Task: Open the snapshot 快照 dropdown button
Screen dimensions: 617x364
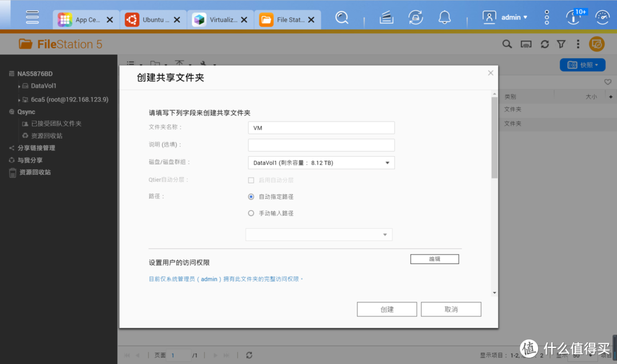Action: [x=582, y=65]
